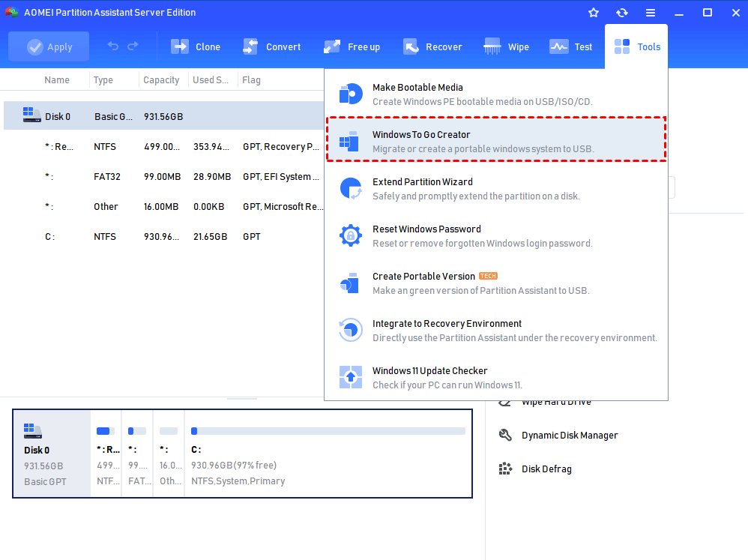Click the Used S... column header
748x560 pixels.
tap(211, 80)
